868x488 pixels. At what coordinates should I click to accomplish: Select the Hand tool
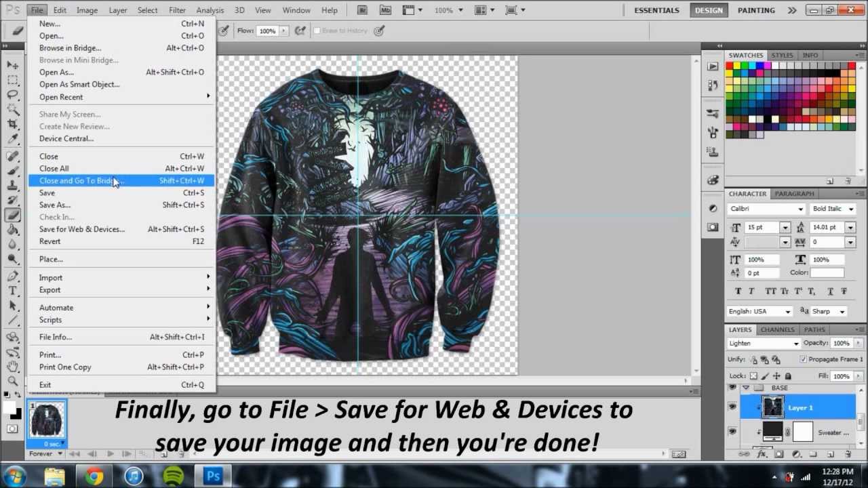point(13,366)
